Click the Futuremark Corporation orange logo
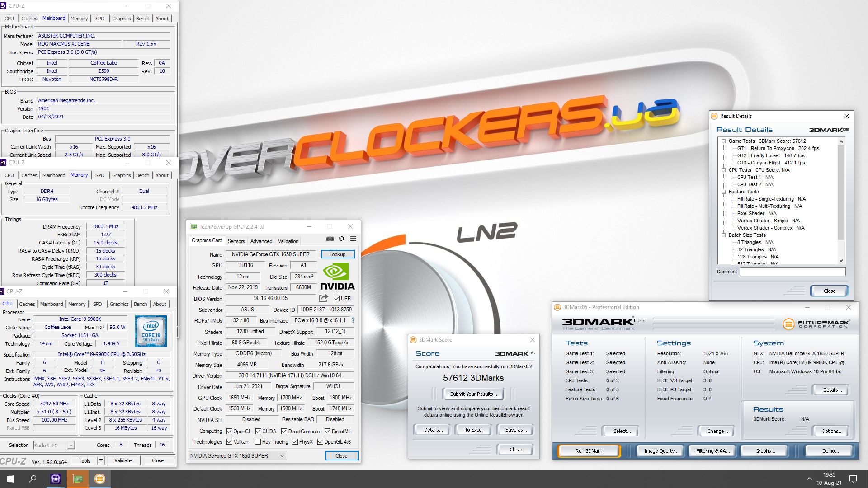Screen dimensions: 868x488 pyautogui.click(x=788, y=324)
